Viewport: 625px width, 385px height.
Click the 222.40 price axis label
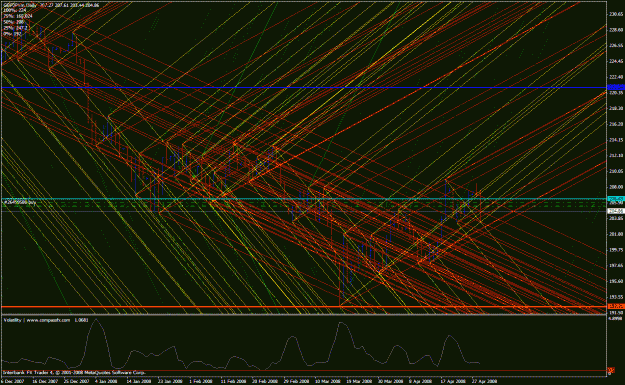pyautogui.click(x=616, y=77)
